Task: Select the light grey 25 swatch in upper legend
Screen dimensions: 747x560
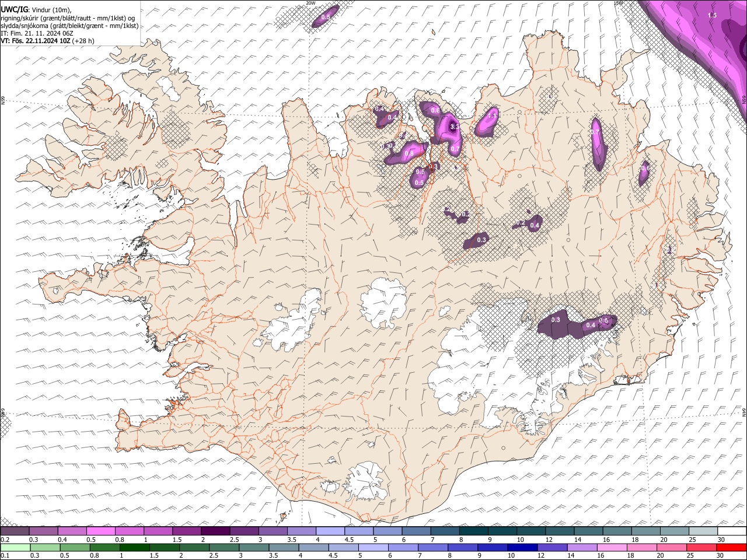Action: (703, 531)
